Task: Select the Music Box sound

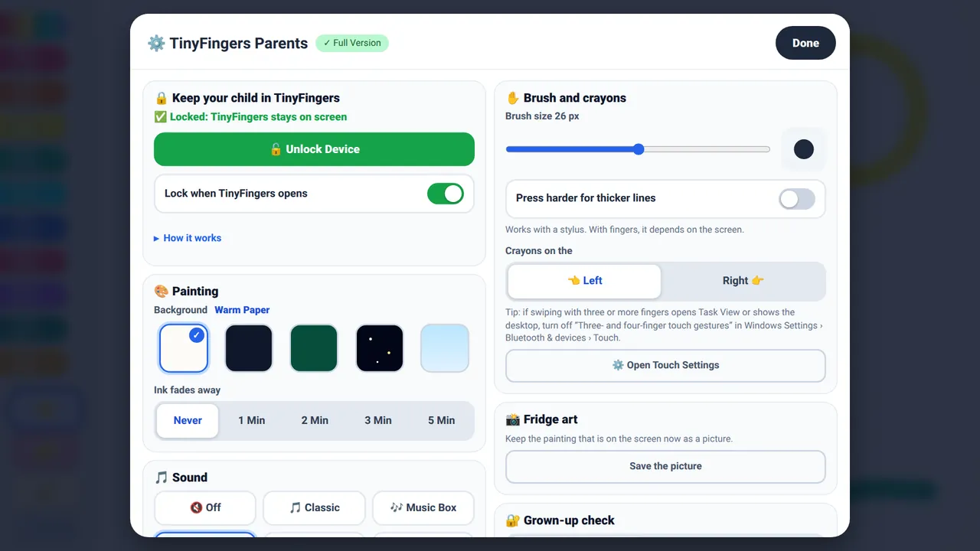Action: pyautogui.click(x=423, y=507)
